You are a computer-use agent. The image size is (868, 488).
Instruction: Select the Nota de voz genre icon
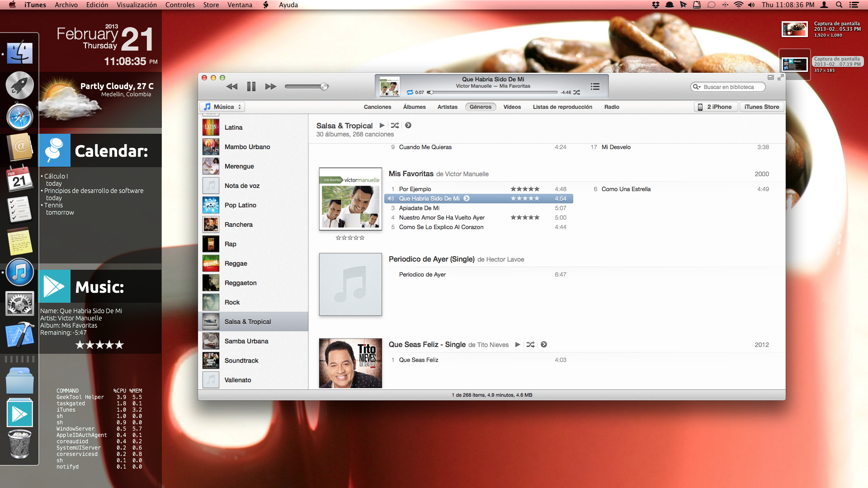(x=211, y=186)
